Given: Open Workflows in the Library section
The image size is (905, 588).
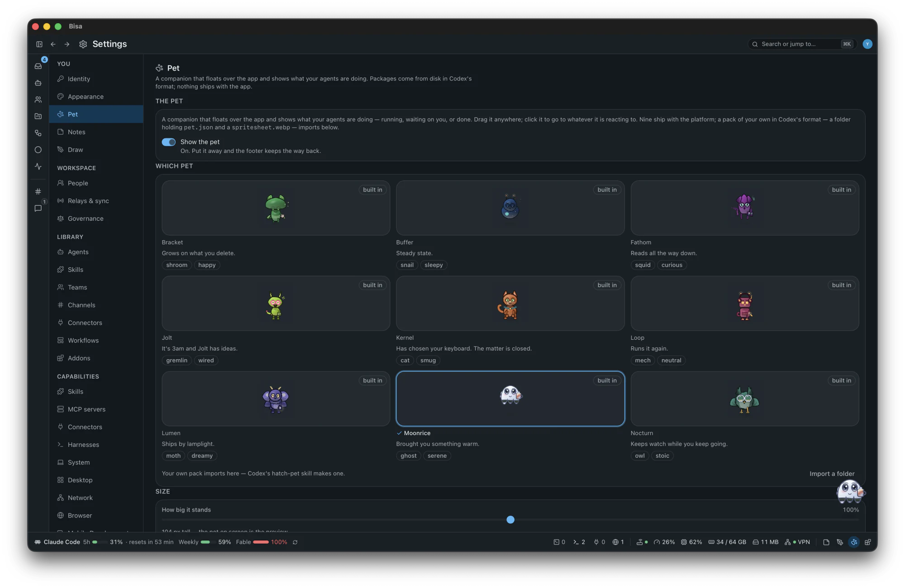Looking at the screenshot, I should pos(96,340).
